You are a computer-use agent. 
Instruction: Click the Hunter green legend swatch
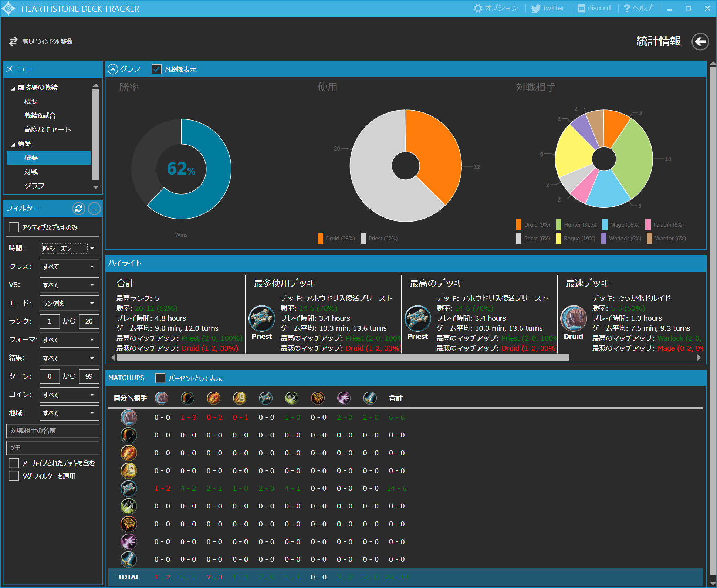coord(558,224)
